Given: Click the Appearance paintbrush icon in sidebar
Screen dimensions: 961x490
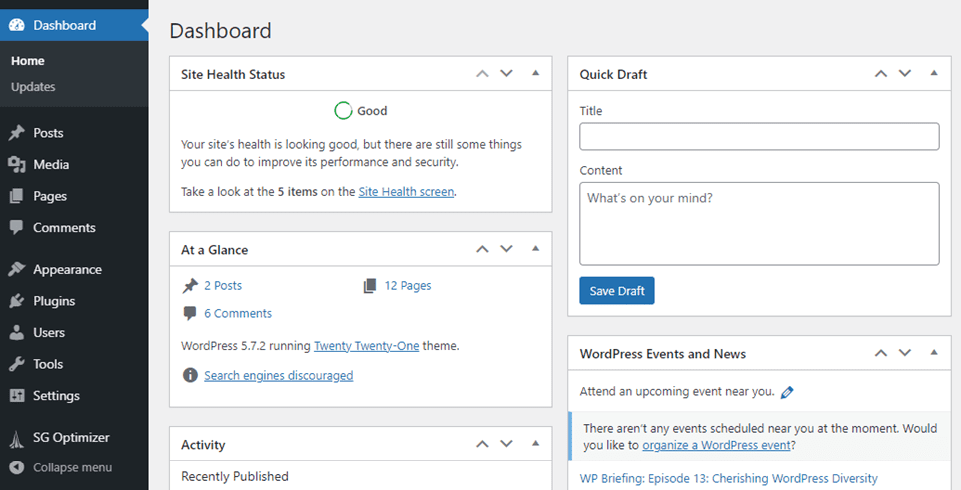Looking at the screenshot, I should [x=17, y=269].
